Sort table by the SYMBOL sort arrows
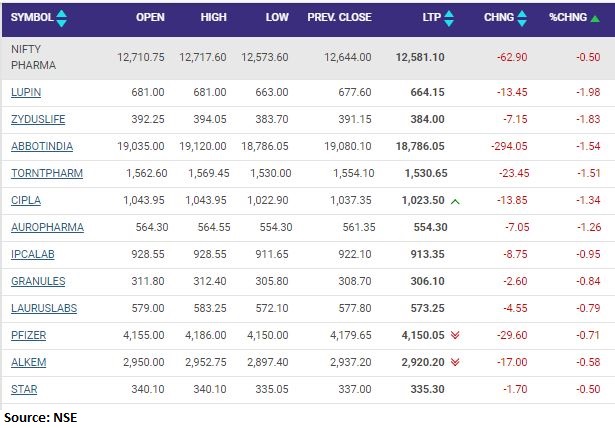The image size is (615, 428). (x=62, y=18)
